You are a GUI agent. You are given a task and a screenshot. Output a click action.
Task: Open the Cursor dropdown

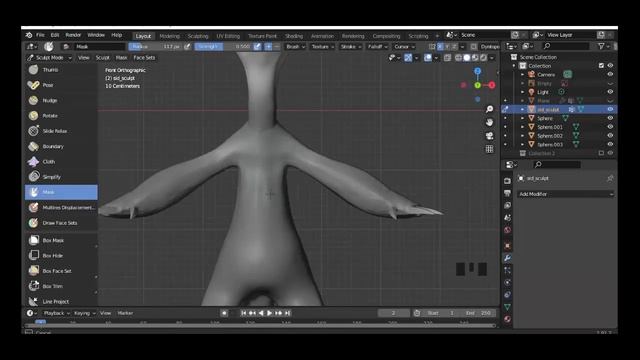coord(404,47)
